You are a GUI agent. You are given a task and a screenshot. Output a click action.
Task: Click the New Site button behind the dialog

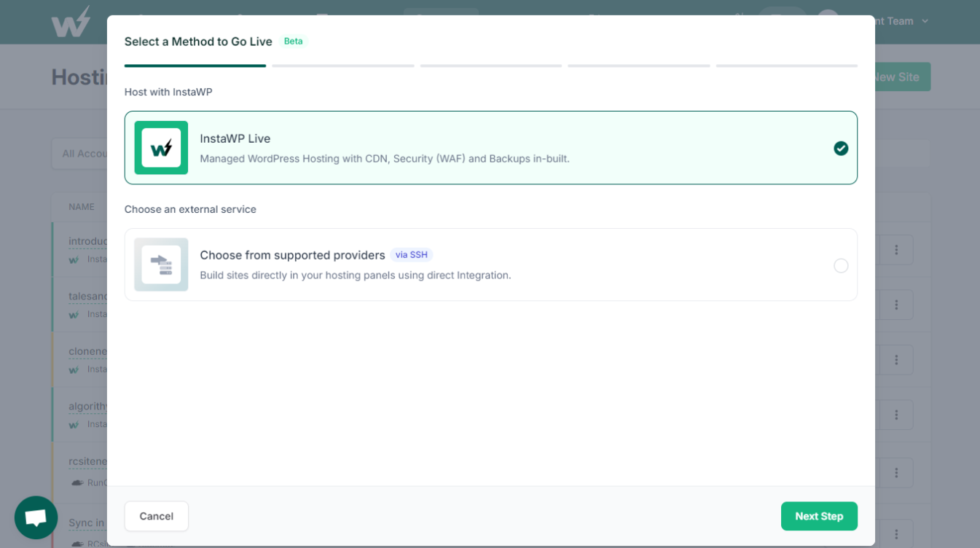[x=902, y=77]
